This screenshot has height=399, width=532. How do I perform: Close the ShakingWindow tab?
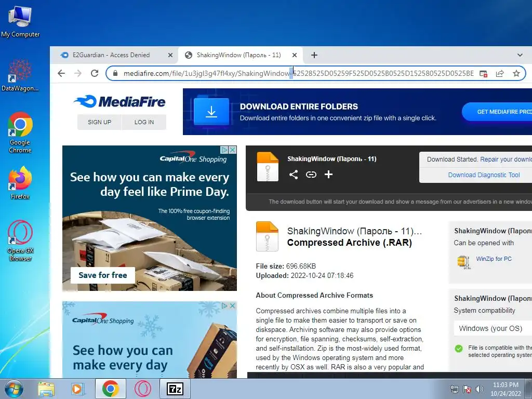(295, 55)
